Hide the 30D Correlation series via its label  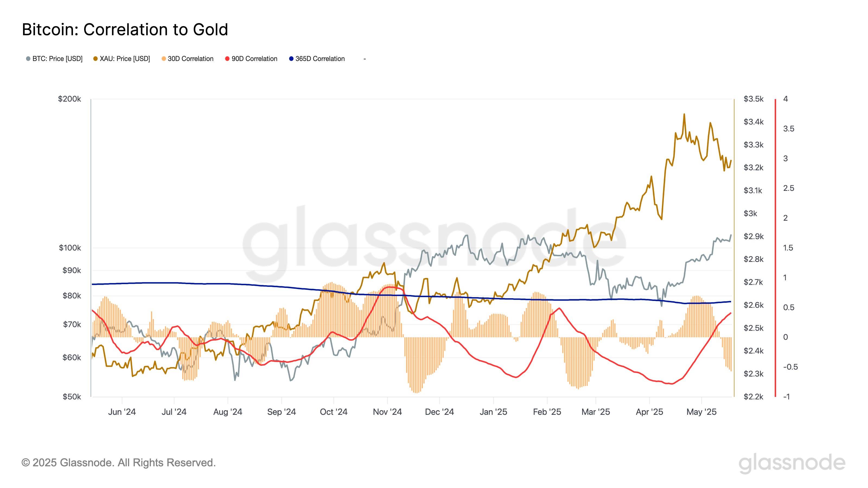pos(190,59)
